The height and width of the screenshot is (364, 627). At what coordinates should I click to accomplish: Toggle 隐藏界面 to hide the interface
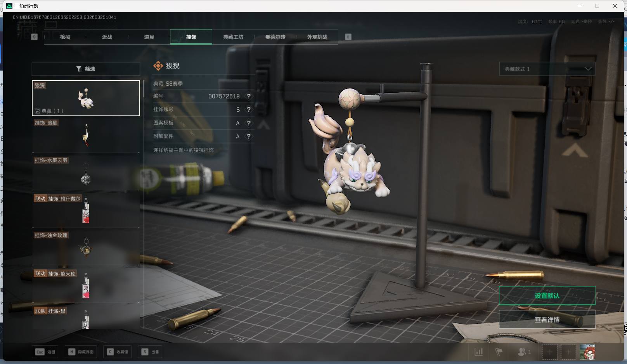81,352
